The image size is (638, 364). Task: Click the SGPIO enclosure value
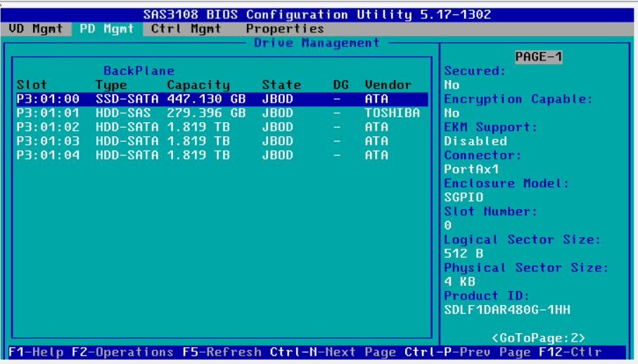pos(464,197)
